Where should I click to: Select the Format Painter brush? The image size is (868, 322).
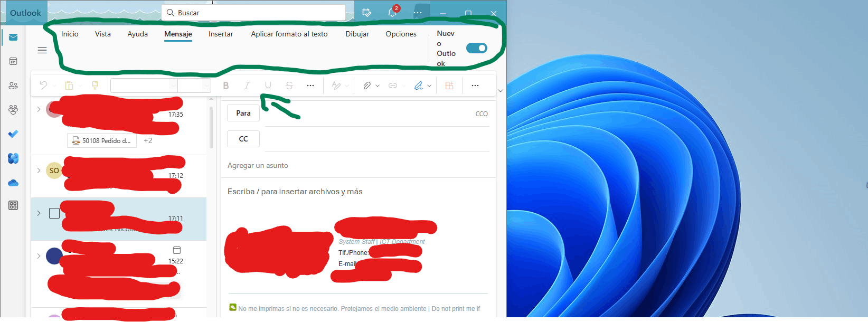pos(95,86)
